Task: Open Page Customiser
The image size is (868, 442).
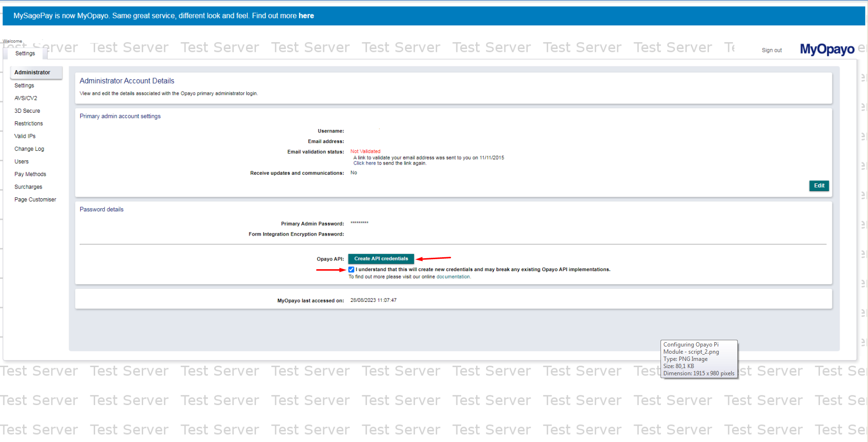Action: coord(35,200)
